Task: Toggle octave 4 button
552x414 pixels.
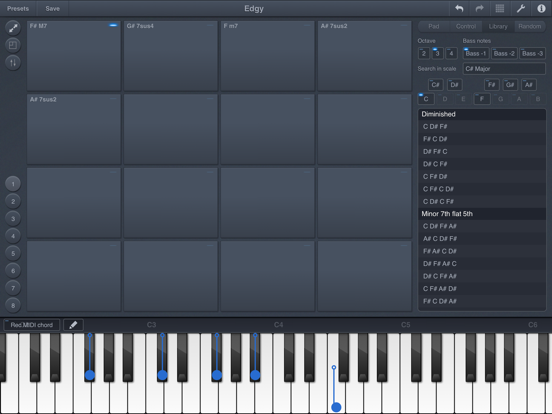Action: click(451, 54)
